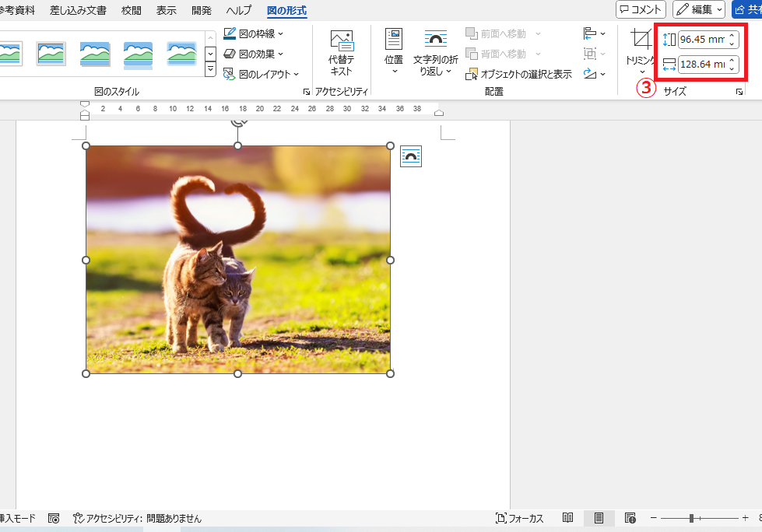The image size is (762, 532).
Task: Select the 図の形式 picture format tab
Action: tap(286, 10)
